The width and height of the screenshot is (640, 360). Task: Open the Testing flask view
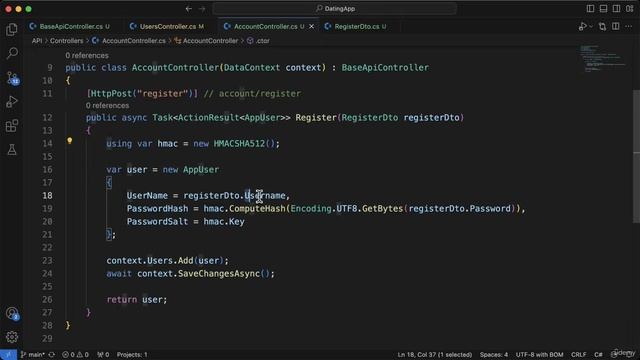pos(12,149)
